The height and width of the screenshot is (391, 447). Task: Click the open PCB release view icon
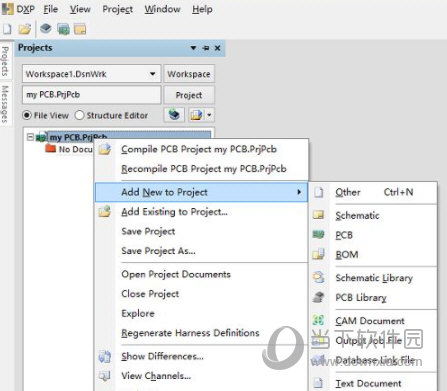(63, 29)
